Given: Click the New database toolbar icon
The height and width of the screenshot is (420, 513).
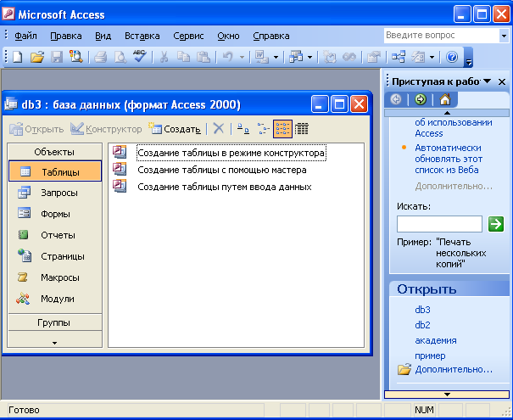Looking at the screenshot, I should click(x=18, y=58).
